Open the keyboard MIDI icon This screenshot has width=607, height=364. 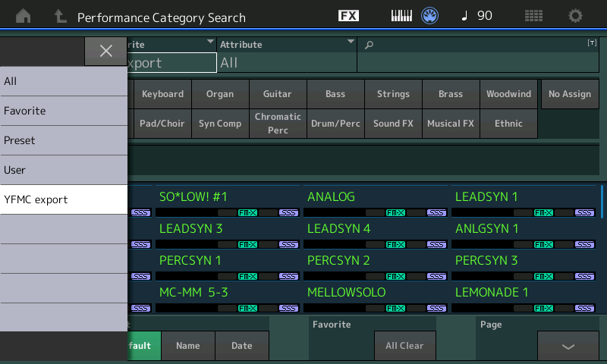click(x=402, y=16)
